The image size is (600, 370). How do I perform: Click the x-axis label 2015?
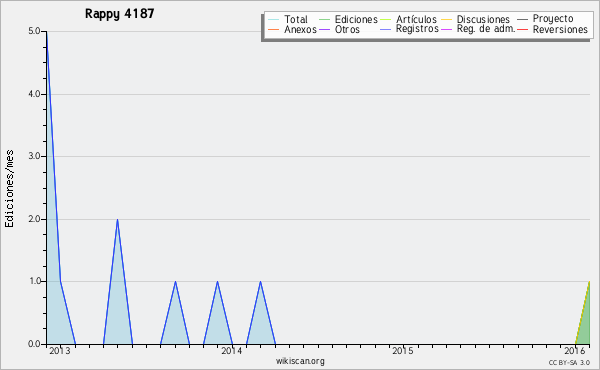pyautogui.click(x=403, y=351)
